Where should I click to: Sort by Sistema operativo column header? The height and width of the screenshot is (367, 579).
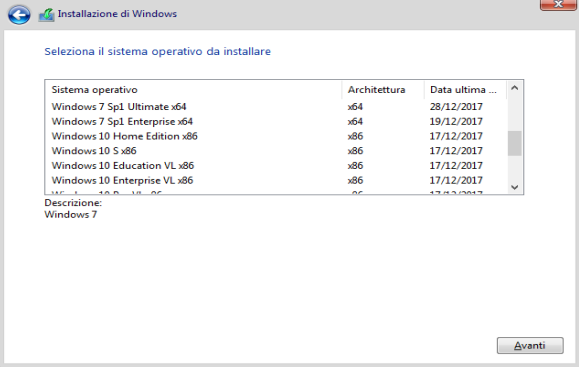tap(194, 90)
